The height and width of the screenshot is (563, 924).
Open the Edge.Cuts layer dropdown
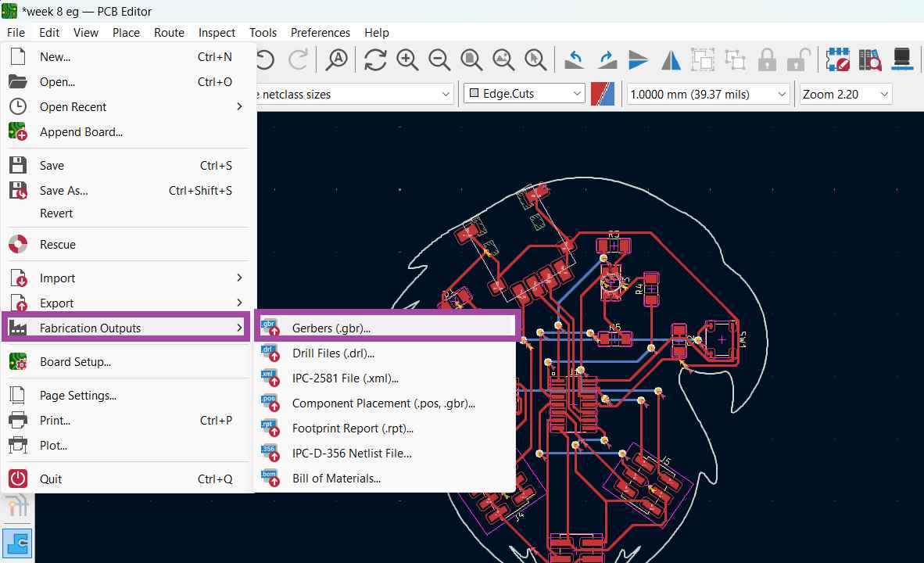point(524,94)
